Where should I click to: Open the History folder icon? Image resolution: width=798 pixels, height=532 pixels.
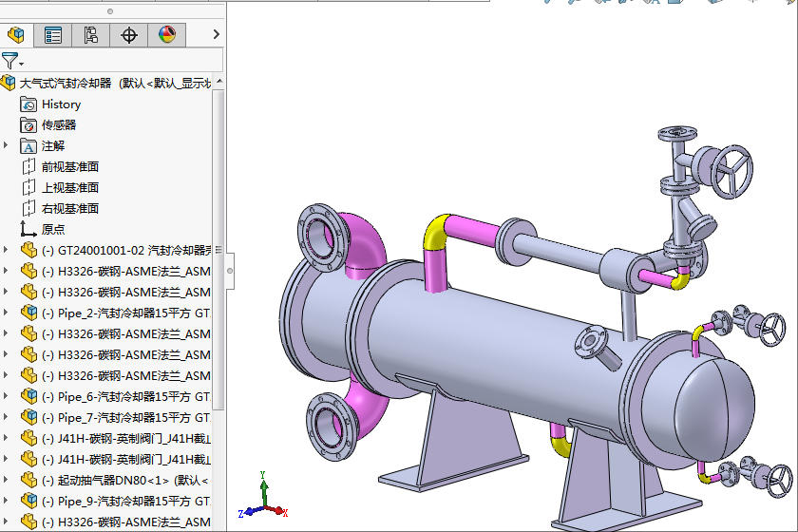click(x=28, y=104)
